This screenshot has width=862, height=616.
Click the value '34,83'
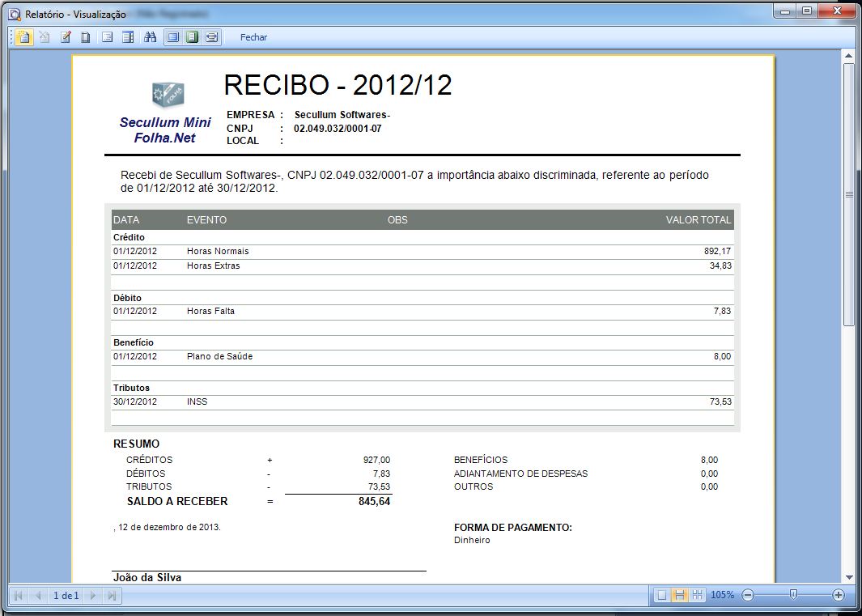720,266
